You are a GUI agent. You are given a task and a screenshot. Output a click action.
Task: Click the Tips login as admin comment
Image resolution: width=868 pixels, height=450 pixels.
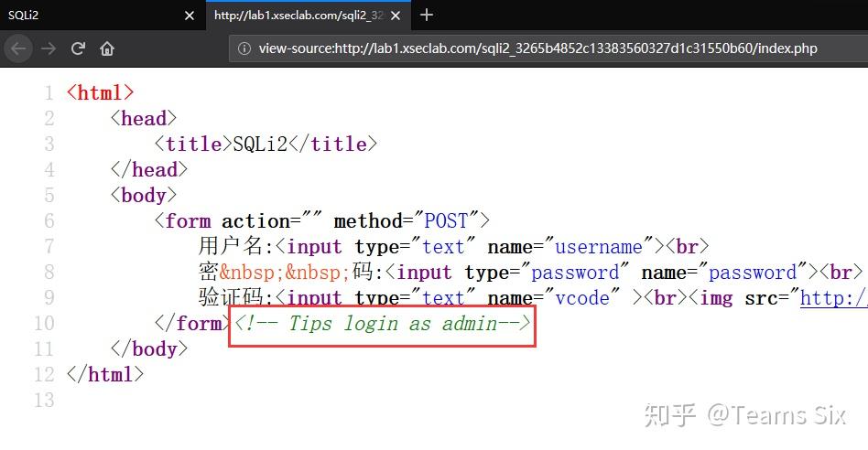tap(382, 324)
